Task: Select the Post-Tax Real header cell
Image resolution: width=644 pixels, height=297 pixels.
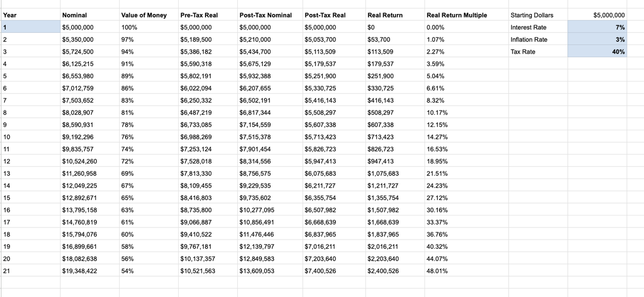Action: coord(332,14)
